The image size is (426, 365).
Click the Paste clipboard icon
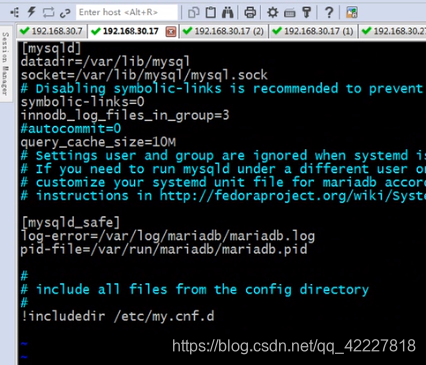211,12
